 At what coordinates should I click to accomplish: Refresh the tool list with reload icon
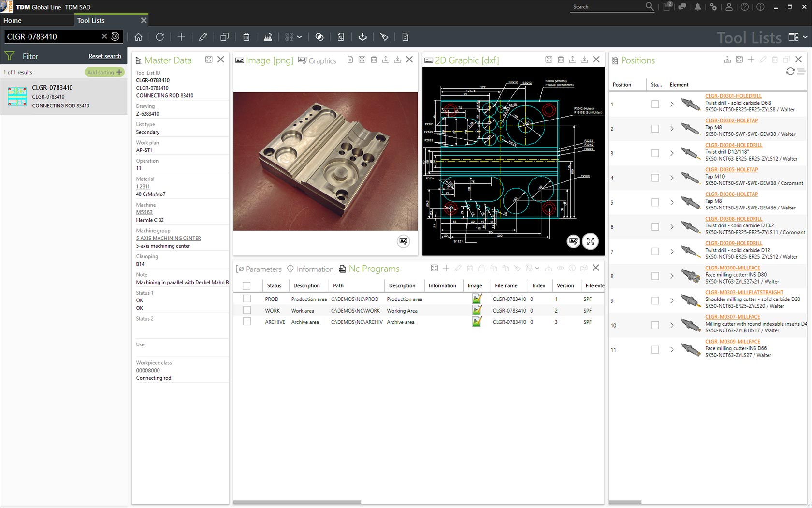point(160,37)
